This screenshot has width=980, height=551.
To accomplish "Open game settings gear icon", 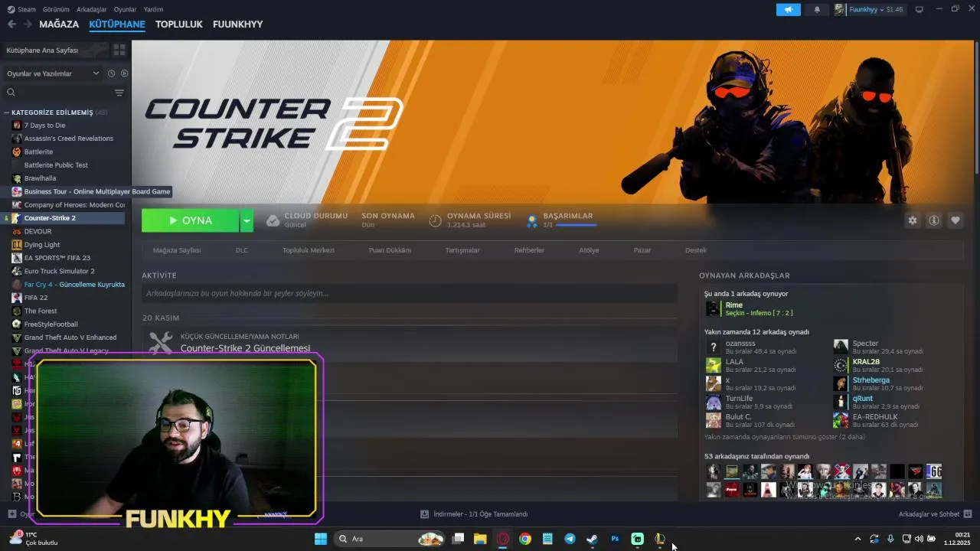I will click(x=913, y=220).
